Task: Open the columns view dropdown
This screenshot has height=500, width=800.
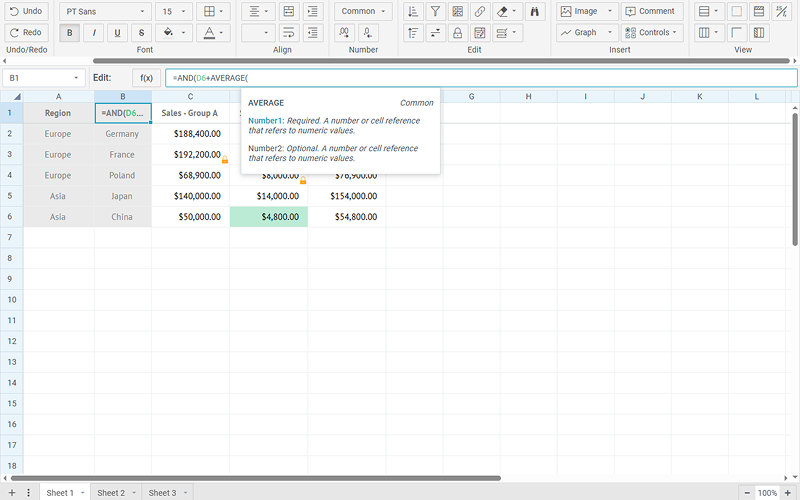Action: [709, 33]
